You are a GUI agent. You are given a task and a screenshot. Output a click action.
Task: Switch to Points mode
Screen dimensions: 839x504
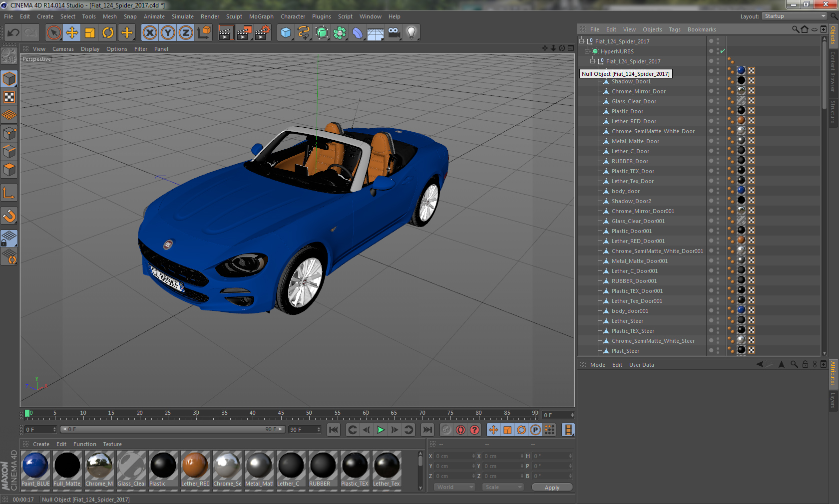click(9, 133)
